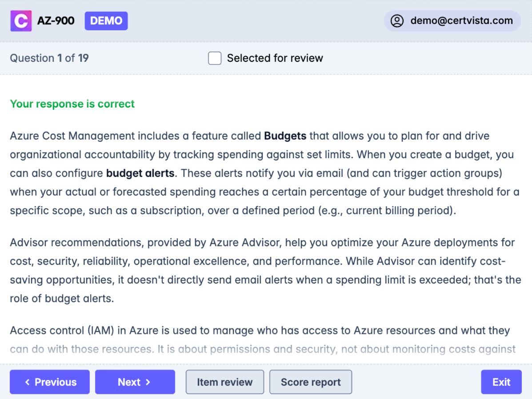Screen dimensions: 532x399
Task: Go back to the Previous question
Action: point(50,382)
